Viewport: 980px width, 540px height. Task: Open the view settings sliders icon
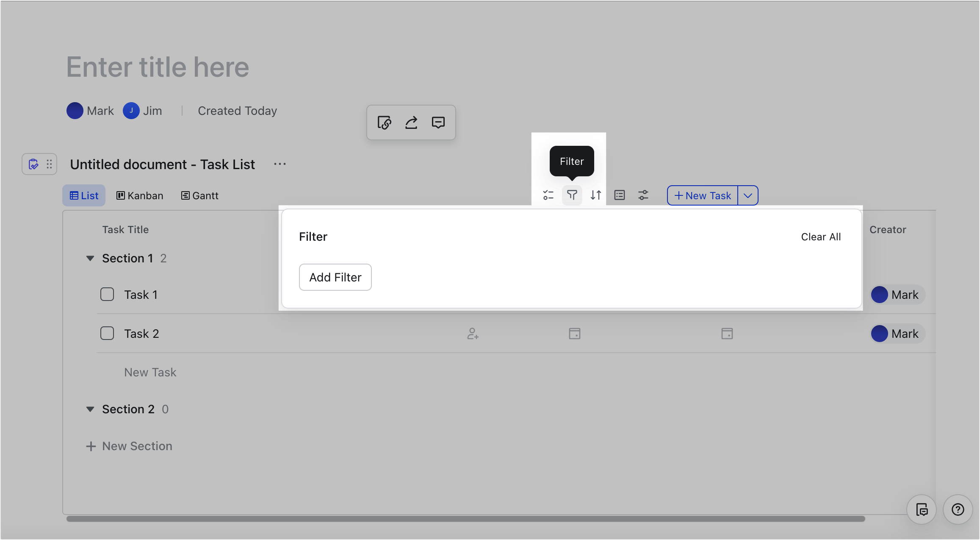[x=643, y=195]
